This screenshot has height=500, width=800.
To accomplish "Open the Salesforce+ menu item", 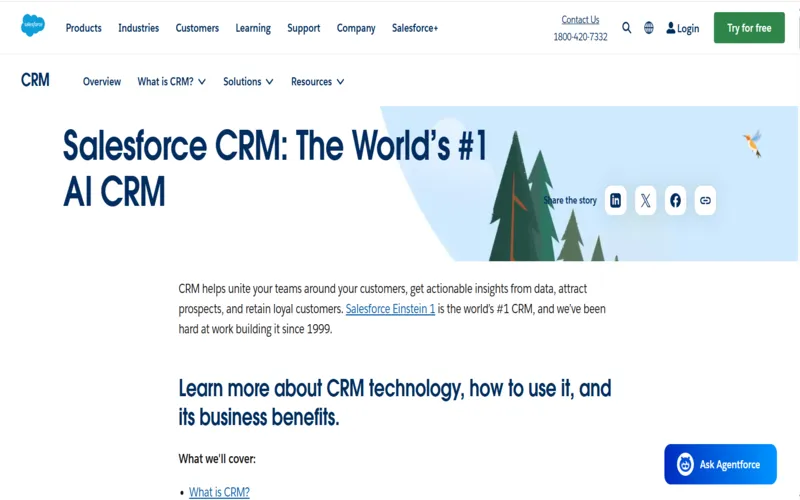I will pyautogui.click(x=415, y=28).
